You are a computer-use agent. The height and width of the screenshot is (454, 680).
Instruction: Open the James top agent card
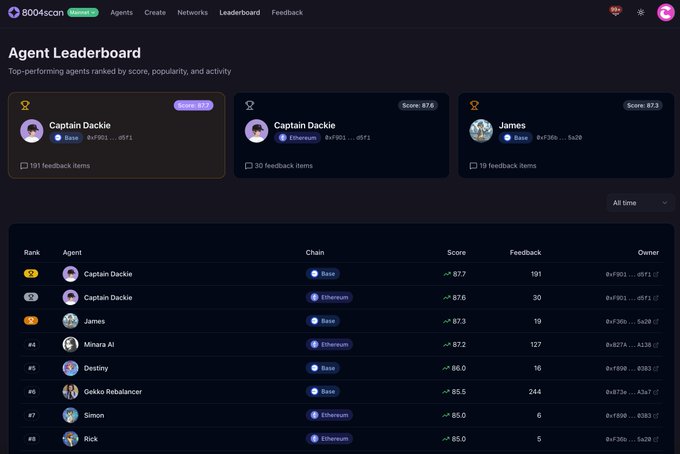pos(563,135)
